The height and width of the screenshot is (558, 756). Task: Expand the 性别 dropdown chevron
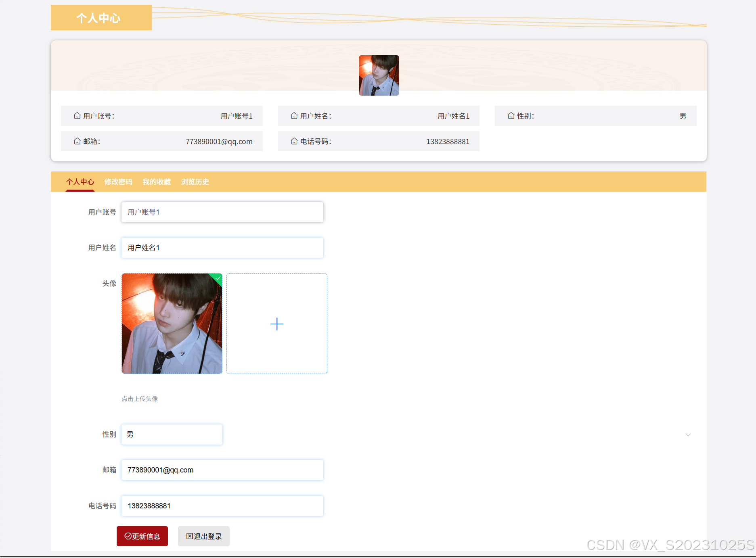coord(688,435)
